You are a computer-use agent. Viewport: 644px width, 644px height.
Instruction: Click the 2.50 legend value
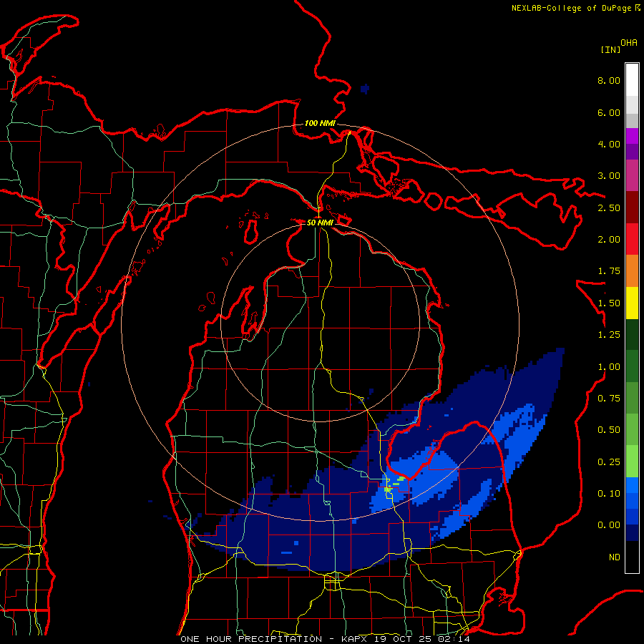(x=609, y=208)
